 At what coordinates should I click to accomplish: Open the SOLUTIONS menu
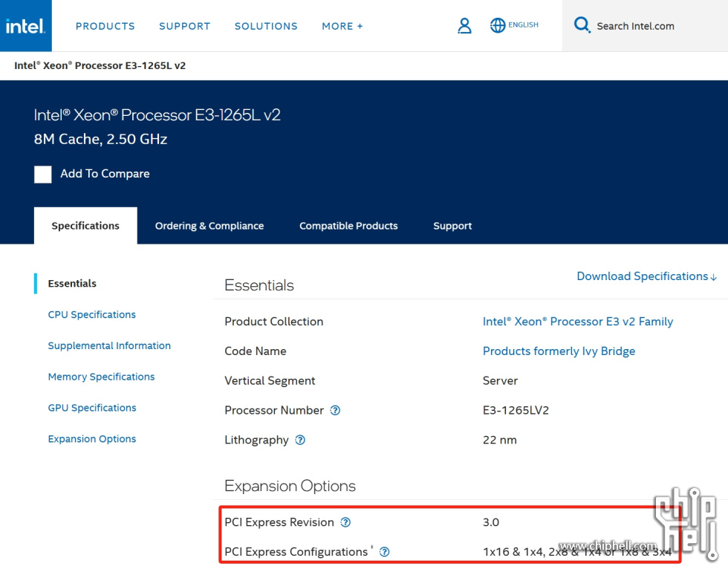coord(266,27)
